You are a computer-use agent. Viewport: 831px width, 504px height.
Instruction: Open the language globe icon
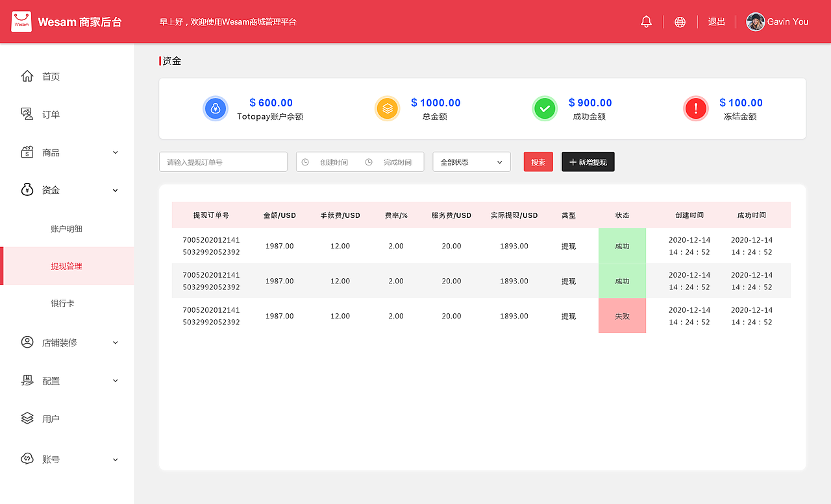(x=680, y=22)
